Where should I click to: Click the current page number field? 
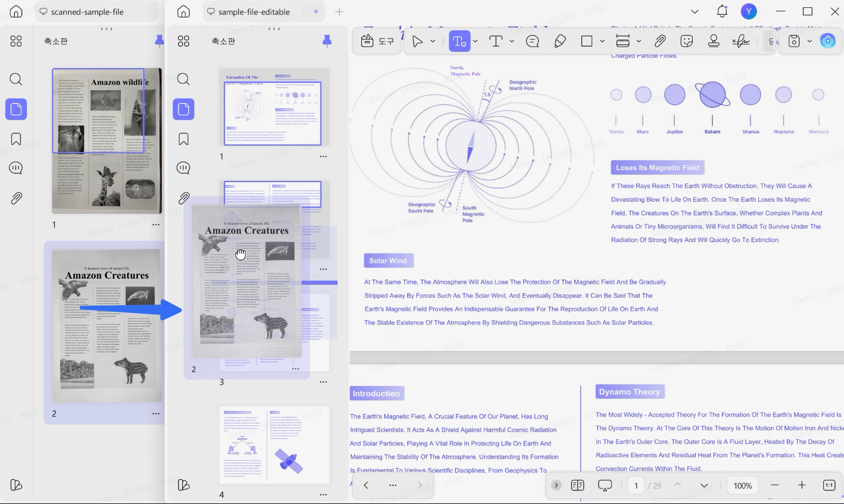click(636, 485)
